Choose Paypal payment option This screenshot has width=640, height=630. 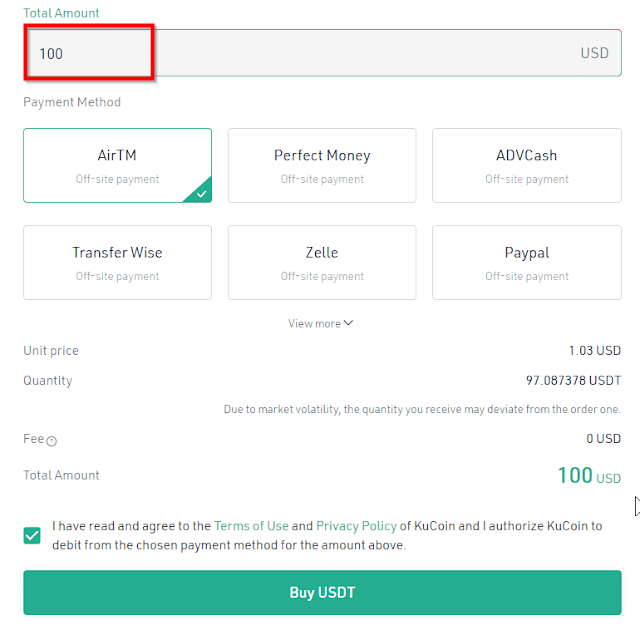coord(526,262)
